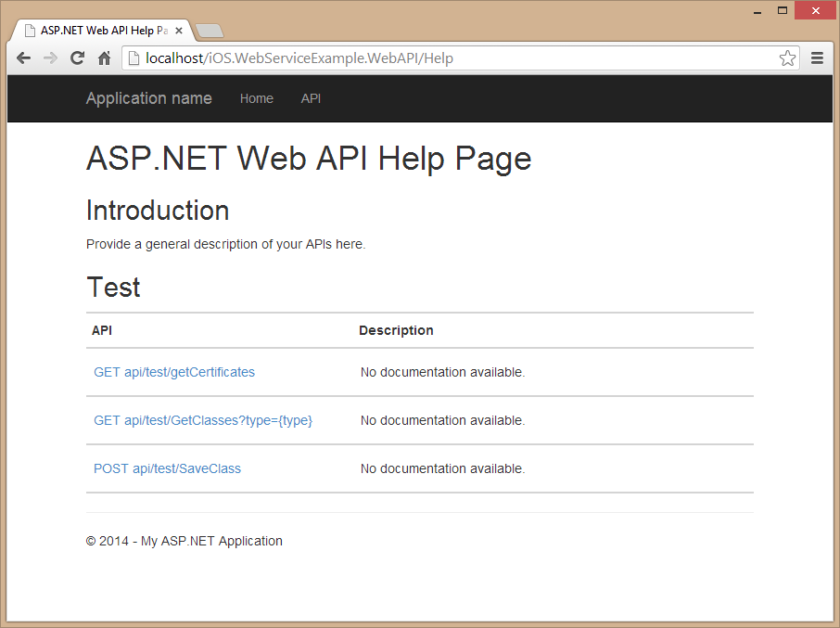This screenshot has width=840, height=628.
Task: Close the browser window
Action: 815,11
